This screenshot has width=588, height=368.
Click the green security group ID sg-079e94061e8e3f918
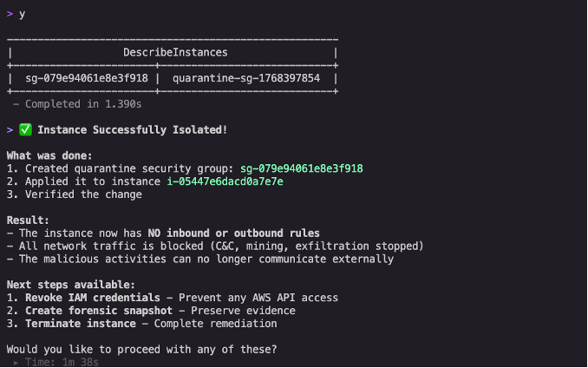click(x=302, y=168)
